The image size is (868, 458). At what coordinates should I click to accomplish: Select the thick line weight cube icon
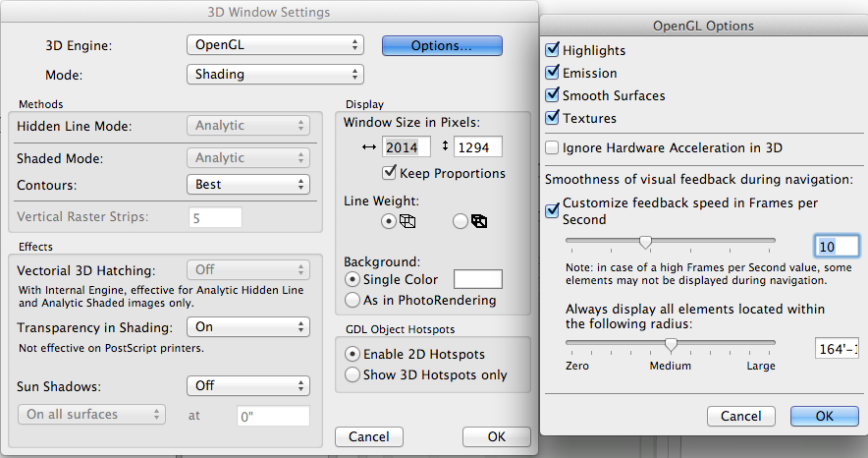coord(478,221)
